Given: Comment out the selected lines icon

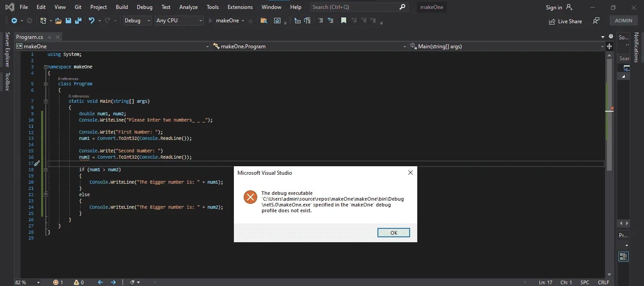Looking at the screenshot, I should tap(321, 21).
